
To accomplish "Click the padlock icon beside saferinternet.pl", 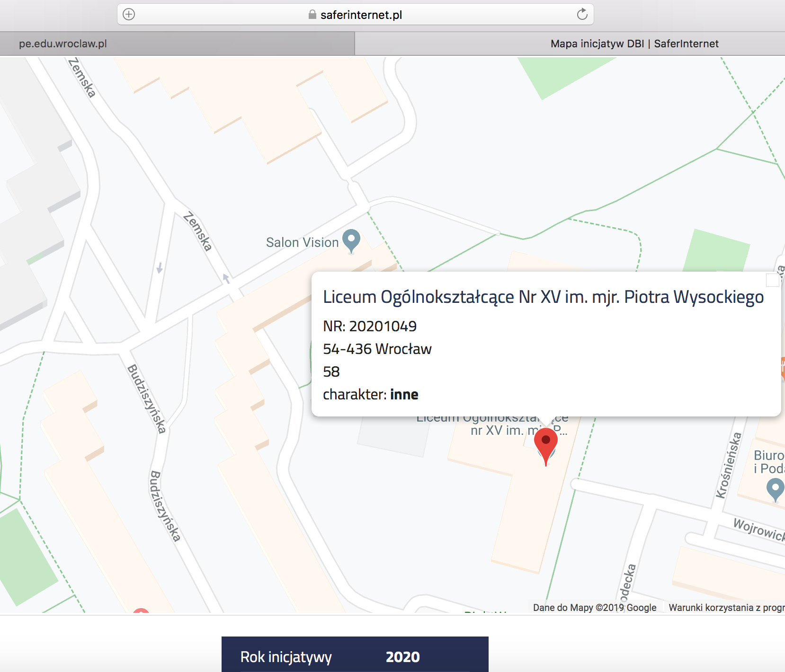I will (x=312, y=15).
